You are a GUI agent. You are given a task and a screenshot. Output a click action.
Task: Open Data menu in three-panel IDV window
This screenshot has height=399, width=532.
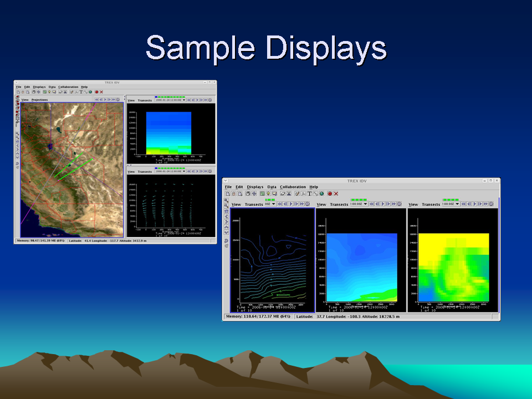(x=272, y=187)
